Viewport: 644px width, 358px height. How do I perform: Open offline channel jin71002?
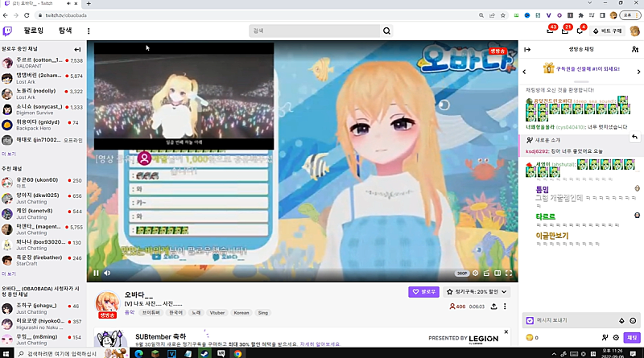43,140
